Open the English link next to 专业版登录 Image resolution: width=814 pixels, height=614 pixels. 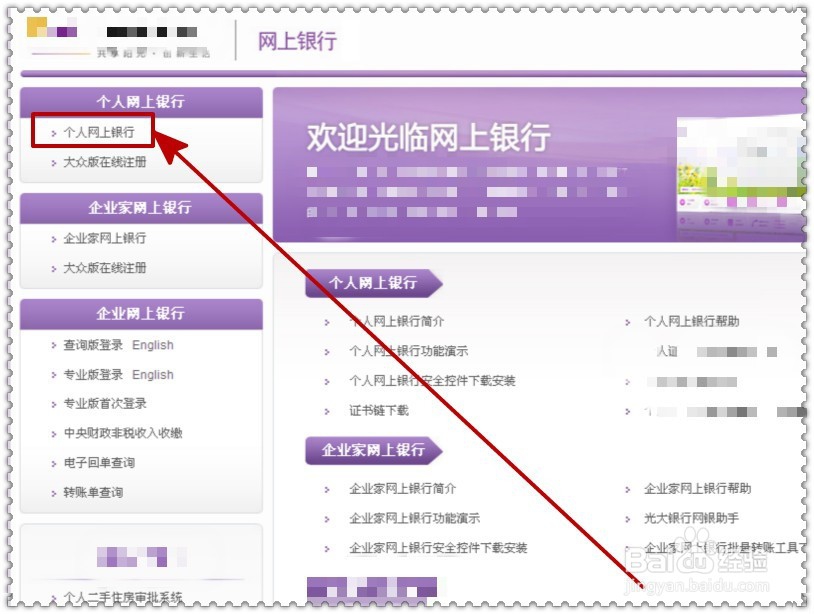152,374
